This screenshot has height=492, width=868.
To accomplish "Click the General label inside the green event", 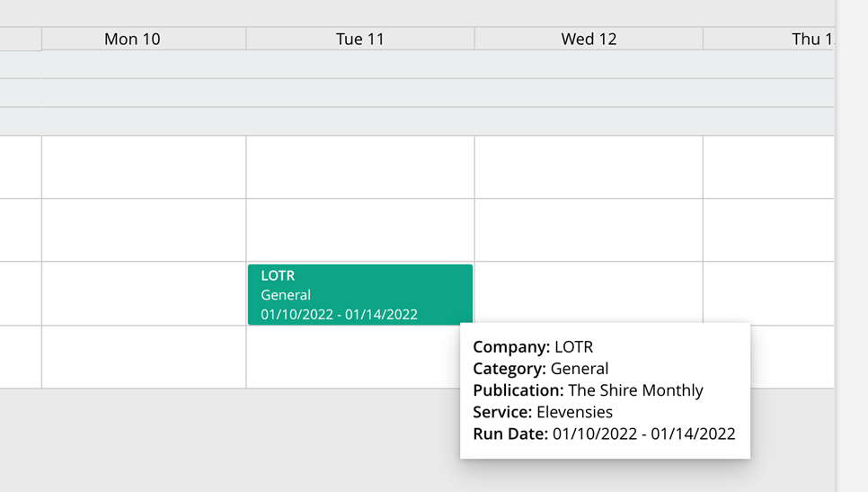I will [286, 295].
